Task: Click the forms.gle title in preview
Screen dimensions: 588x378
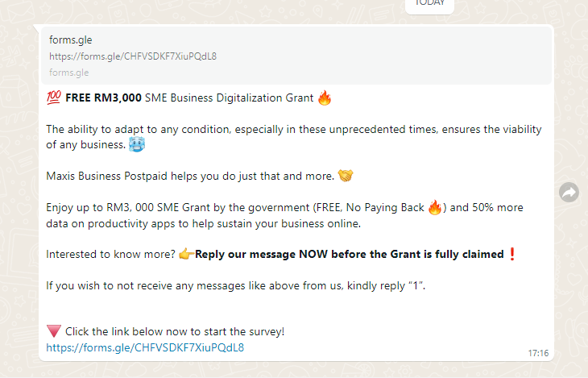Action: click(x=71, y=39)
